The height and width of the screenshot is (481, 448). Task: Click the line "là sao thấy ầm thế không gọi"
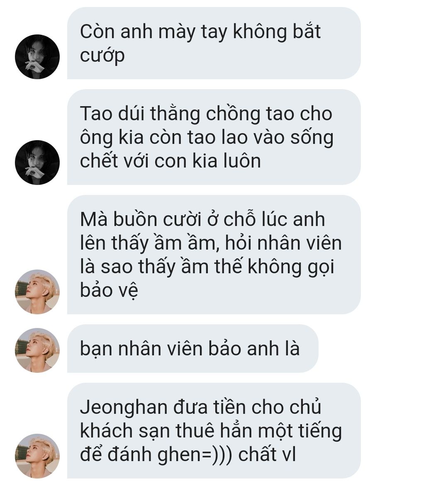point(207,267)
